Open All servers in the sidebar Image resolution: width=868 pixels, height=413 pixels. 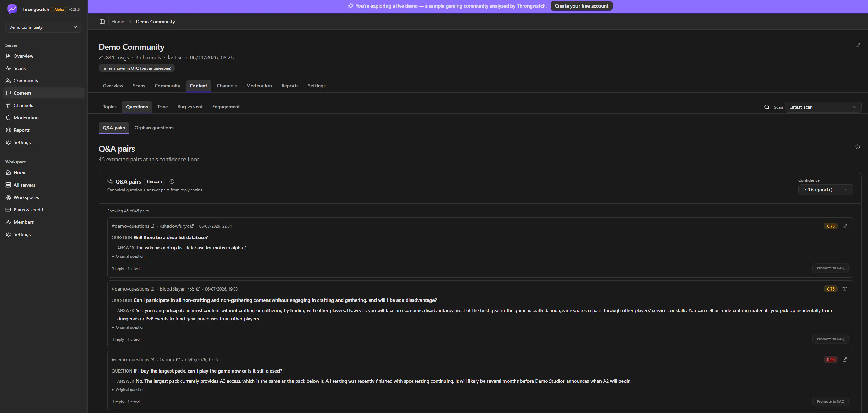(x=44, y=185)
